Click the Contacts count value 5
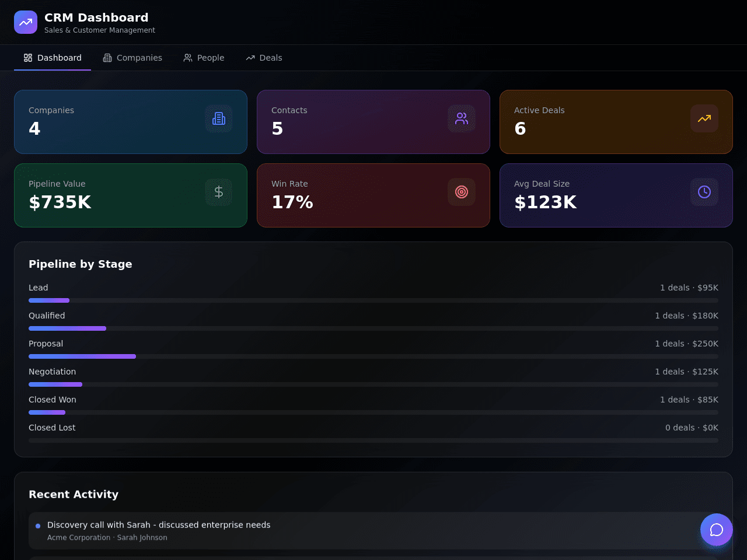 (x=277, y=128)
